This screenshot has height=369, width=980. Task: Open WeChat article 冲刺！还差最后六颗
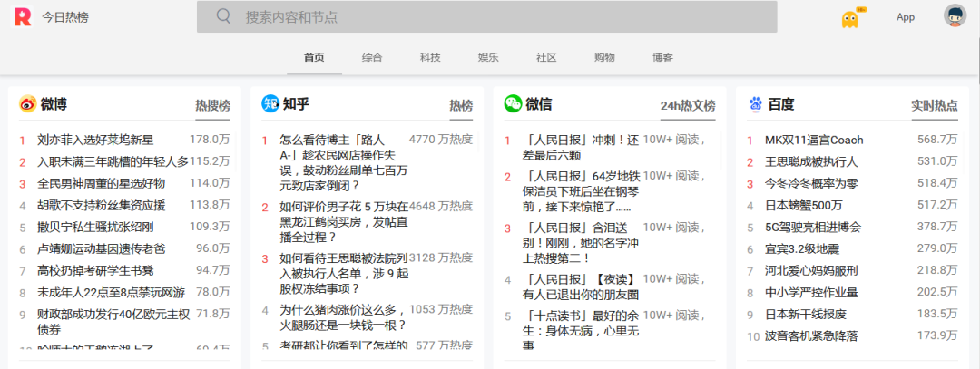click(581, 148)
